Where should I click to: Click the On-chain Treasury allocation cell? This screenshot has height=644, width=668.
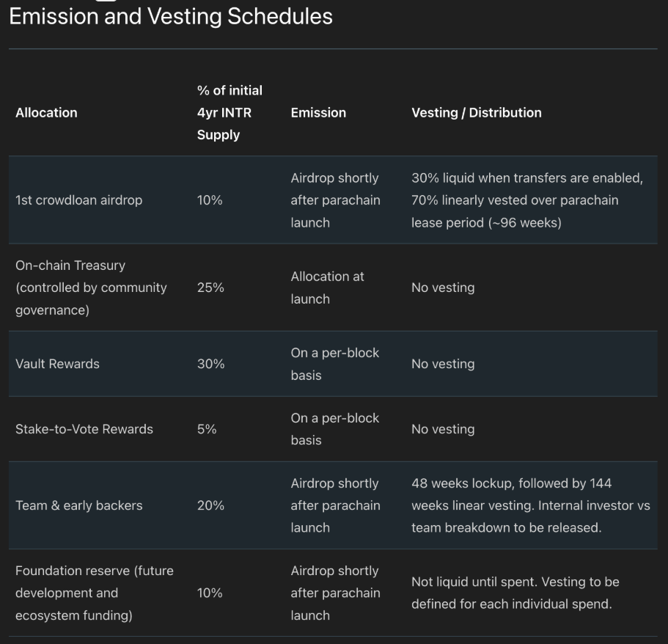click(x=91, y=288)
